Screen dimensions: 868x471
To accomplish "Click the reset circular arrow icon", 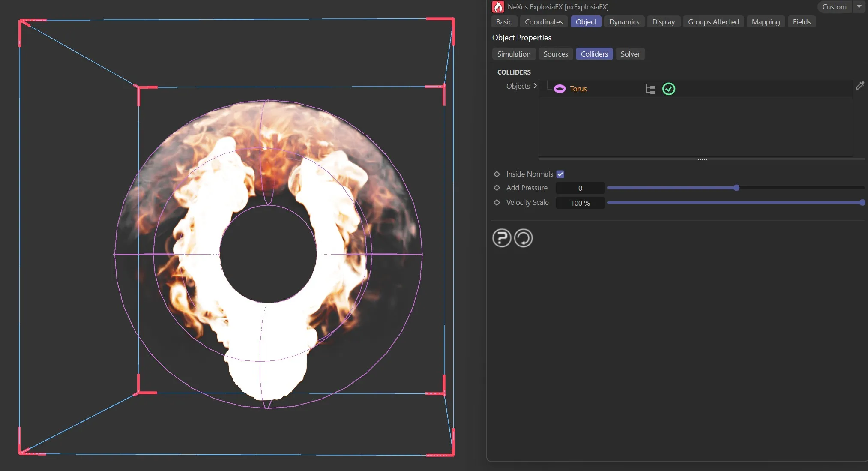I will (523, 238).
